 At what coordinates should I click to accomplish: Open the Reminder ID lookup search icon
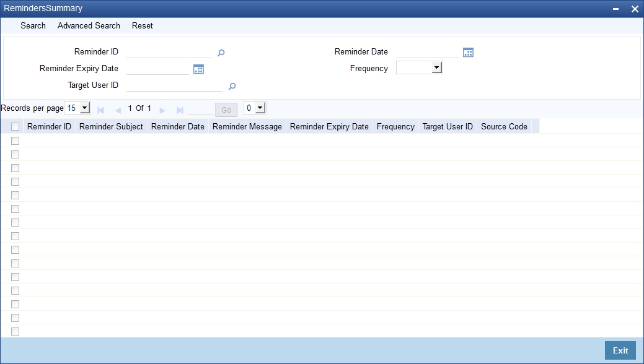coord(221,53)
